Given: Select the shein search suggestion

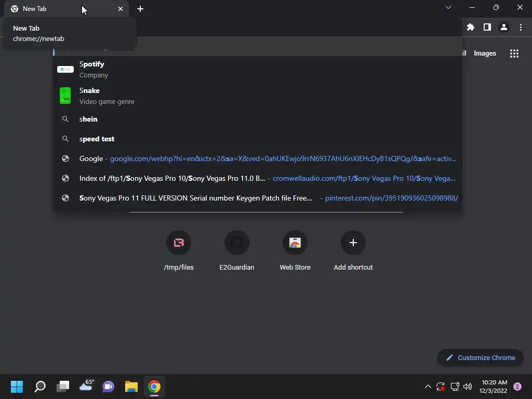Looking at the screenshot, I should 258,119.
